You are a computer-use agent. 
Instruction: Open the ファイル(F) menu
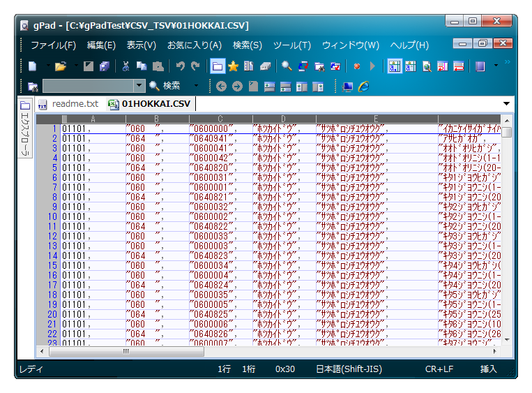point(53,45)
